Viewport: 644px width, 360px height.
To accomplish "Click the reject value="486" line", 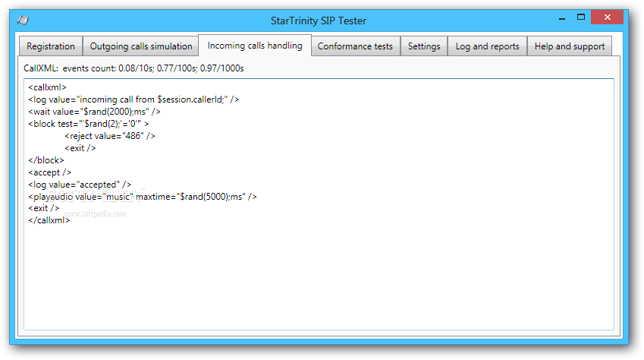I will click(x=110, y=136).
